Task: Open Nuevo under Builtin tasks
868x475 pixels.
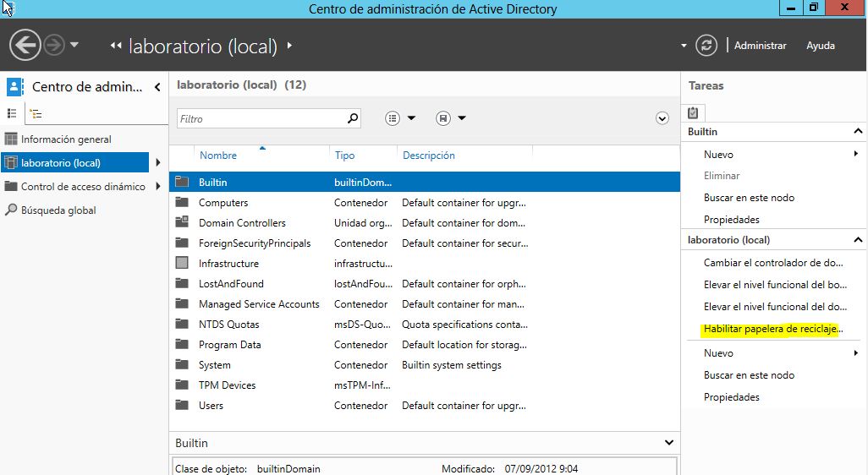Action: click(x=718, y=155)
